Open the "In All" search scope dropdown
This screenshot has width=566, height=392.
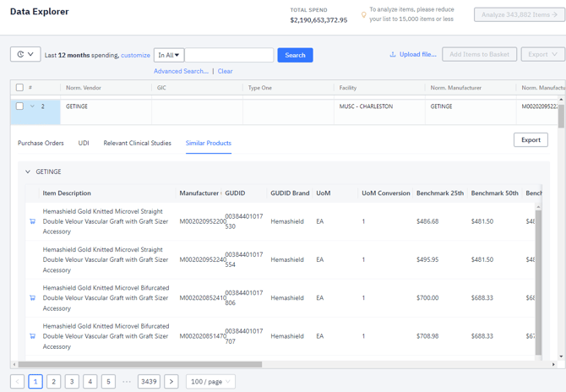click(x=169, y=55)
